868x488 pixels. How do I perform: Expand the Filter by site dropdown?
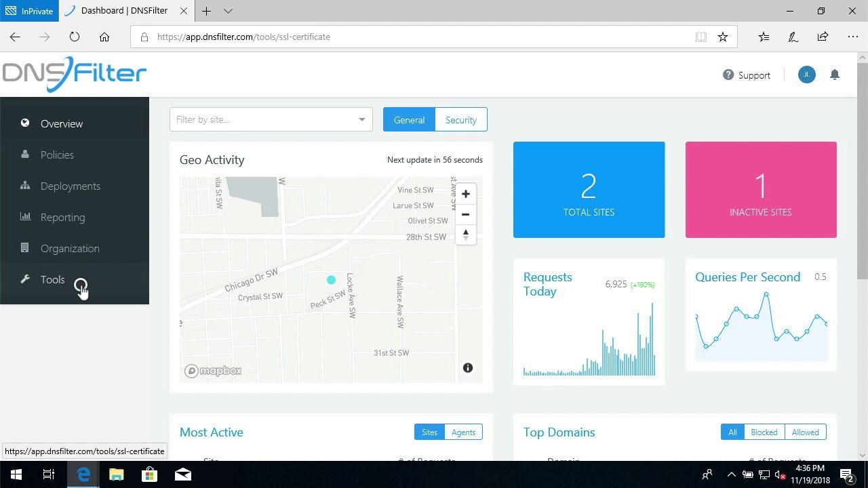(x=271, y=120)
